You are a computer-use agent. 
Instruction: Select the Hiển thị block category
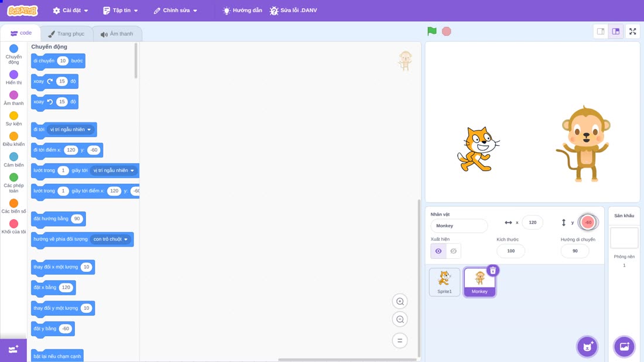(13, 77)
